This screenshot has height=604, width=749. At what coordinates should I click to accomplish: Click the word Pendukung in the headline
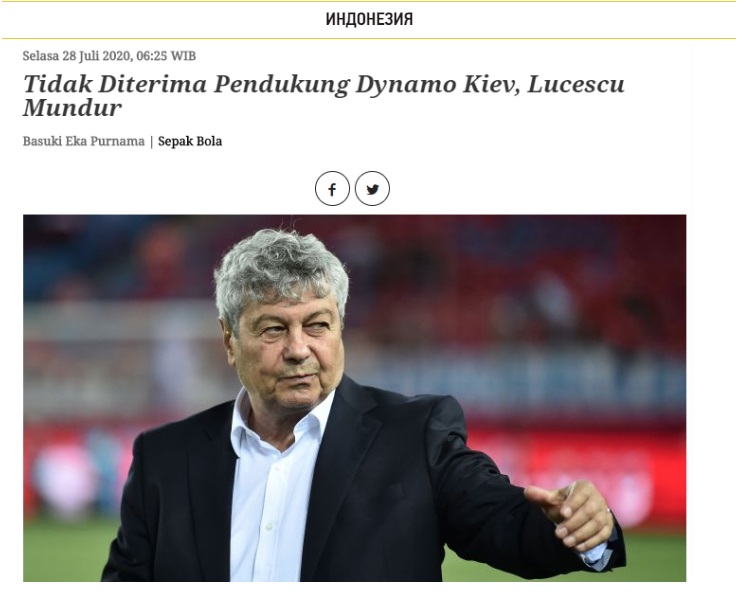pyautogui.click(x=282, y=85)
